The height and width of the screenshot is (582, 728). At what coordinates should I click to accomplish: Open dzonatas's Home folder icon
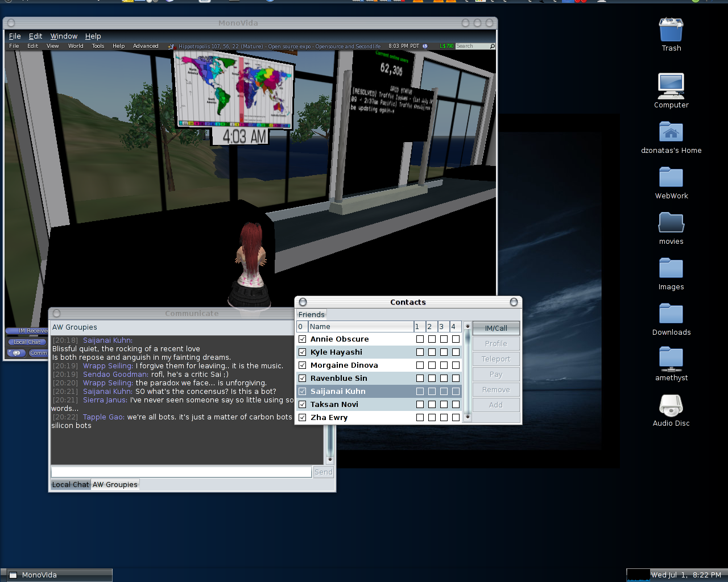[x=671, y=132]
